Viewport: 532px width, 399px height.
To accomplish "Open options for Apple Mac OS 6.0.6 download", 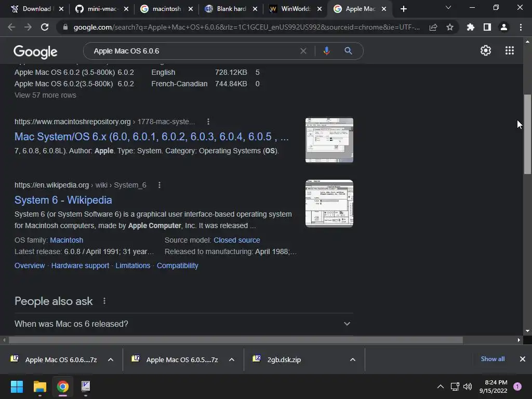I will [x=111, y=360].
